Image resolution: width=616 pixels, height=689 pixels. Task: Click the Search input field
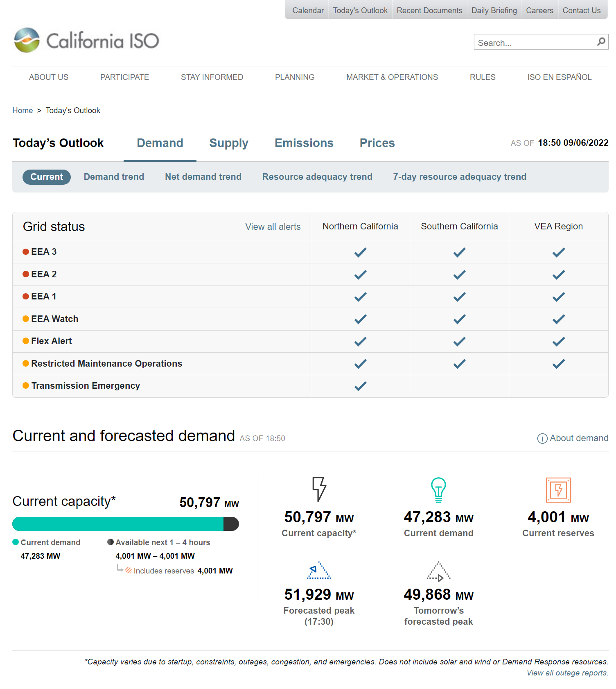[x=541, y=42]
